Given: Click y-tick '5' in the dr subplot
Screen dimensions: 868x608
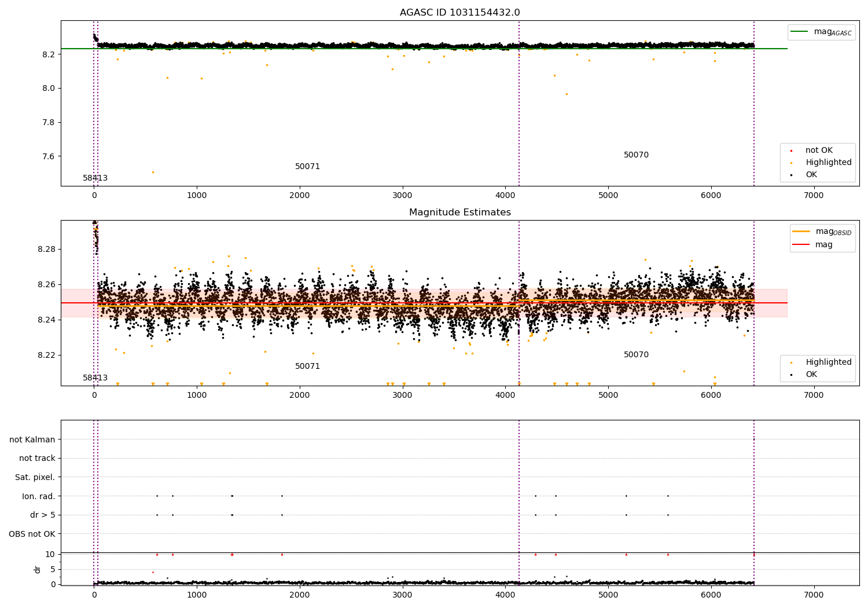Looking at the screenshot, I should click(x=53, y=570).
